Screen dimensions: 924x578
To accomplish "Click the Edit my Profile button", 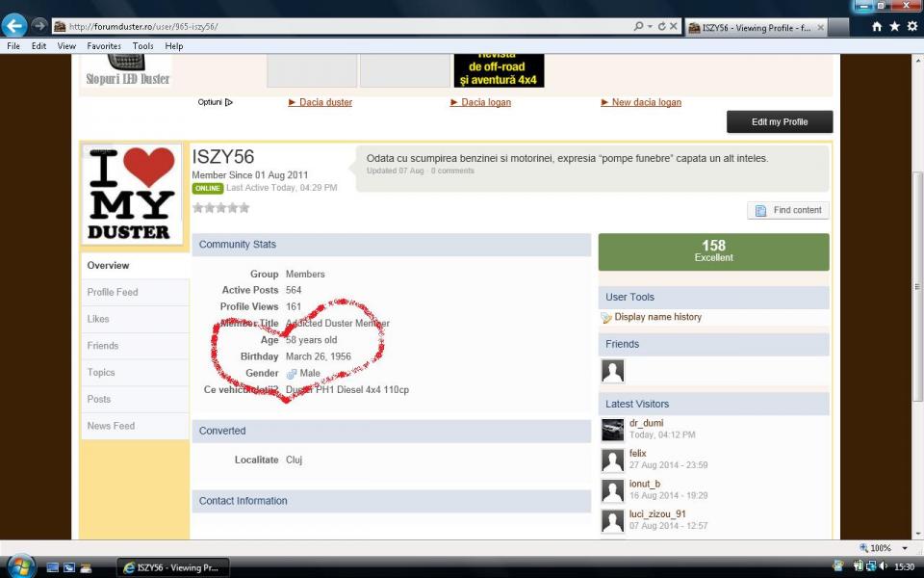I will click(779, 122).
